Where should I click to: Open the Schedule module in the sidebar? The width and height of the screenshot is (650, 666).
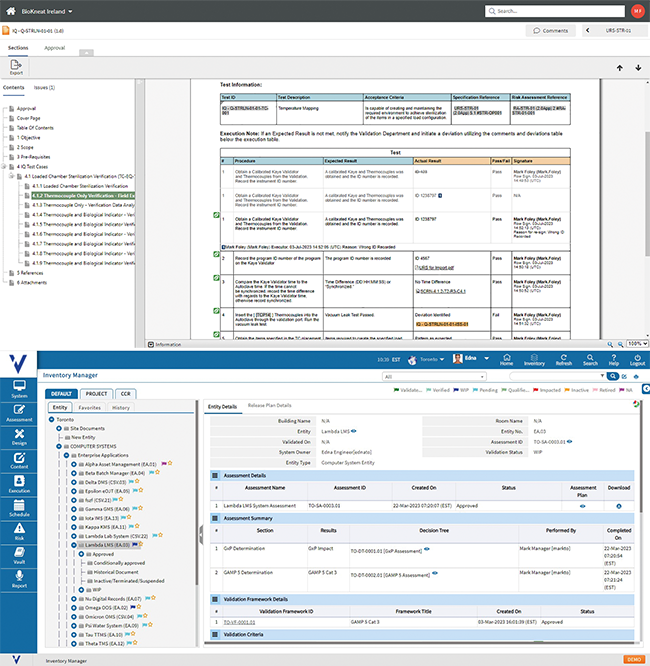click(x=19, y=508)
